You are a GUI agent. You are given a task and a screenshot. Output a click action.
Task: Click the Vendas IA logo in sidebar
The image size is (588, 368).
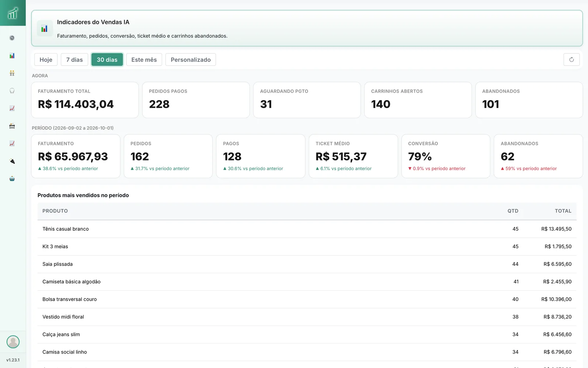(x=12, y=13)
